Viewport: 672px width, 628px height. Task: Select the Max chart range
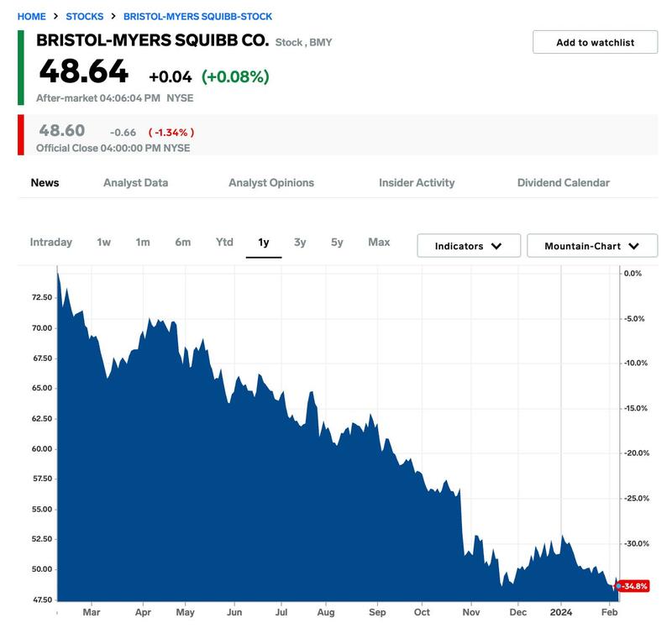[x=379, y=243]
